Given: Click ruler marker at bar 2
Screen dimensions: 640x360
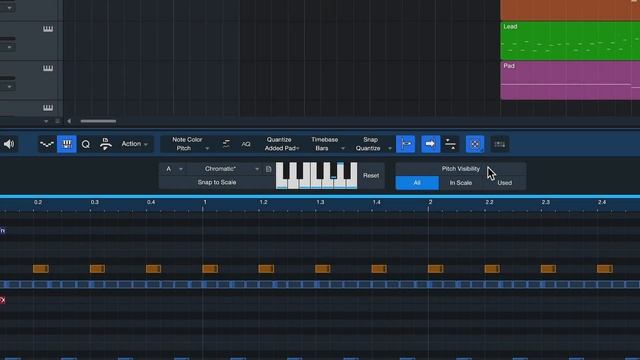Looking at the screenshot, I should pos(430,202).
